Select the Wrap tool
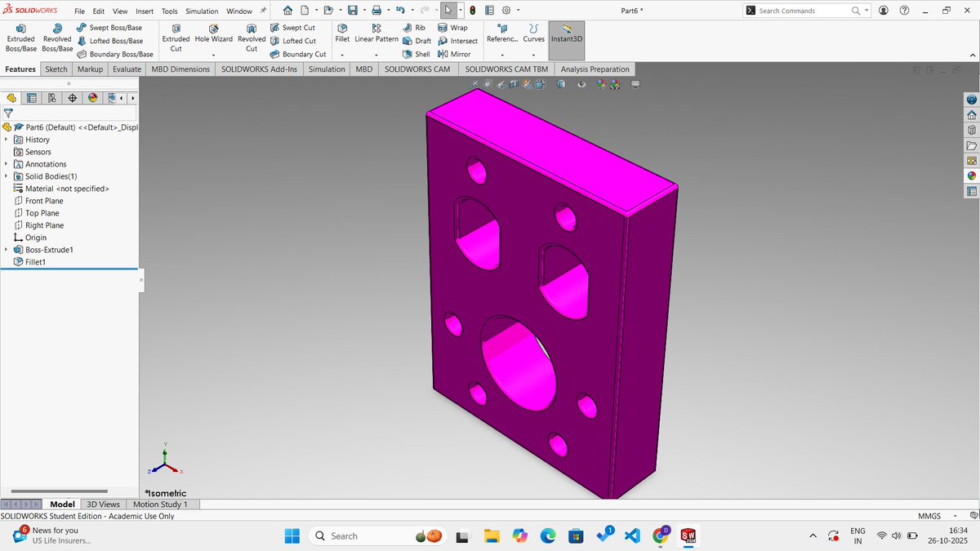 point(452,28)
